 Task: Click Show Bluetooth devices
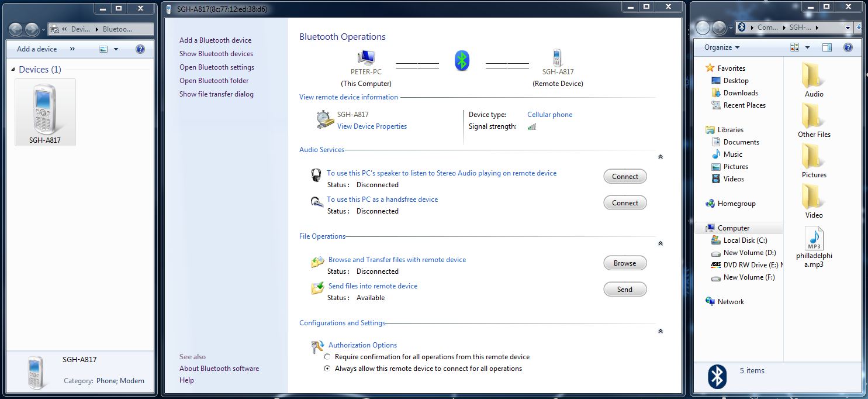click(216, 54)
